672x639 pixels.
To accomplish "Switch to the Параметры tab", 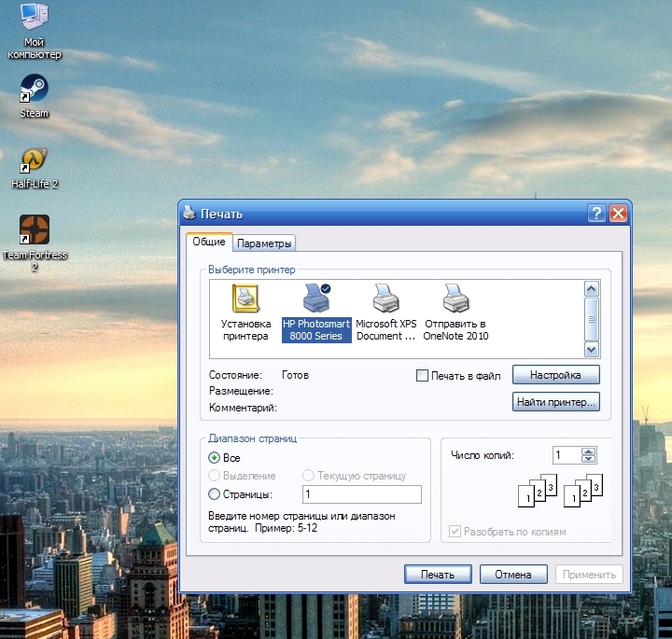I will point(265,243).
